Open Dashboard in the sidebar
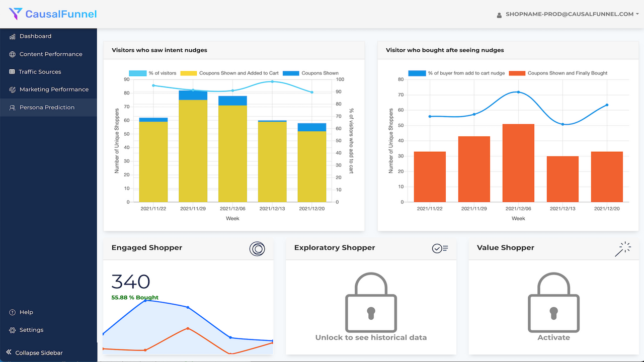644x362 pixels. [x=48, y=36]
